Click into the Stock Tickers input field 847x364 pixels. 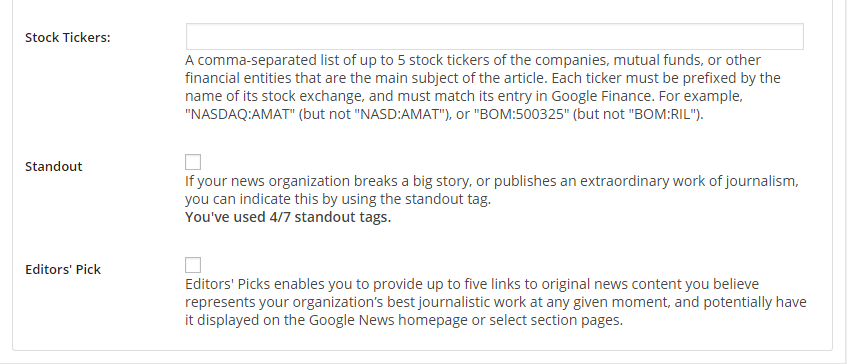(495, 37)
